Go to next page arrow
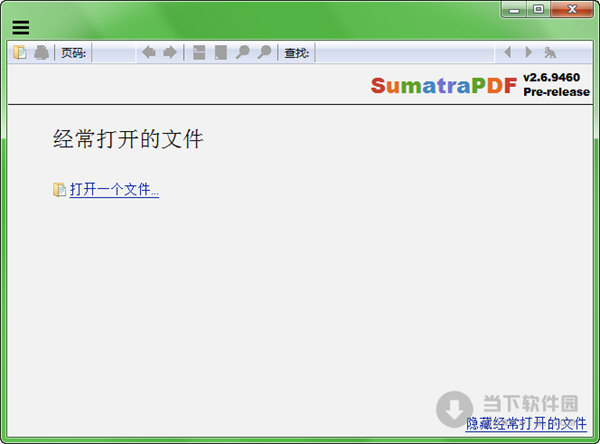Image resolution: width=600 pixels, height=444 pixels. coord(170,52)
